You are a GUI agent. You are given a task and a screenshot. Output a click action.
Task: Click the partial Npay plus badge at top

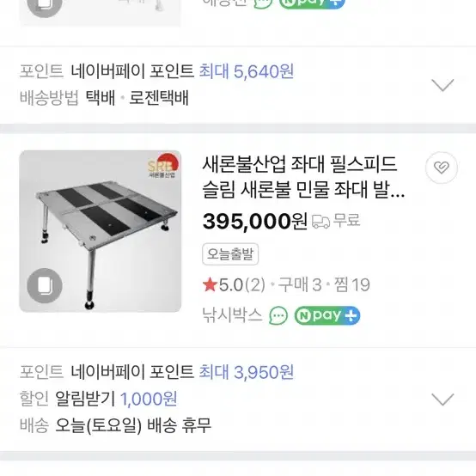[312, 4]
